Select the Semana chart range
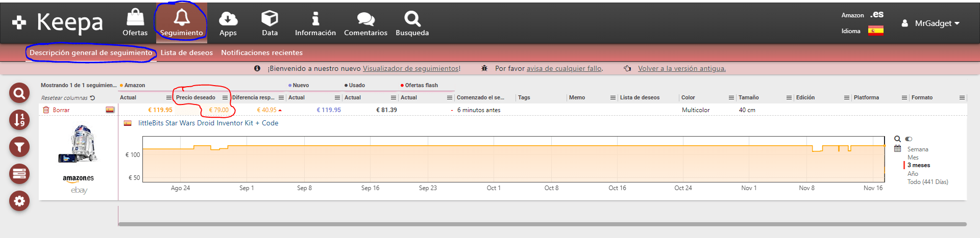This screenshot has height=238, width=980. (x=918, y=149)
